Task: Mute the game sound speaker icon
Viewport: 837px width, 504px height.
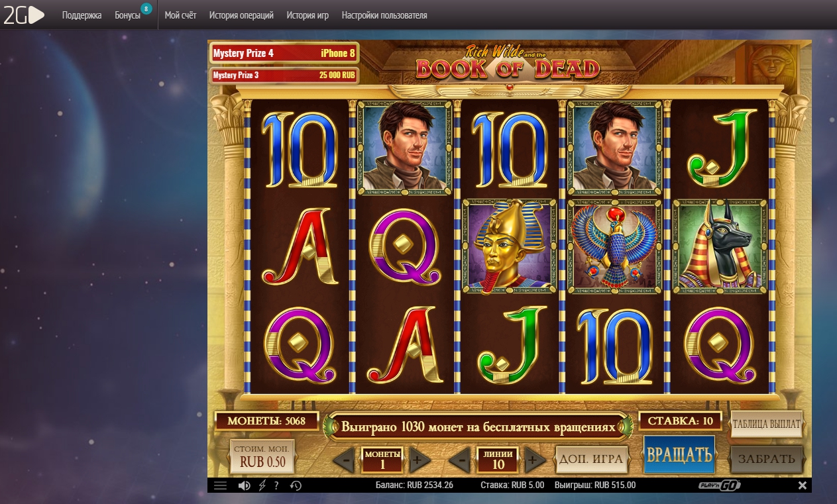Action: tap(245, 485)
